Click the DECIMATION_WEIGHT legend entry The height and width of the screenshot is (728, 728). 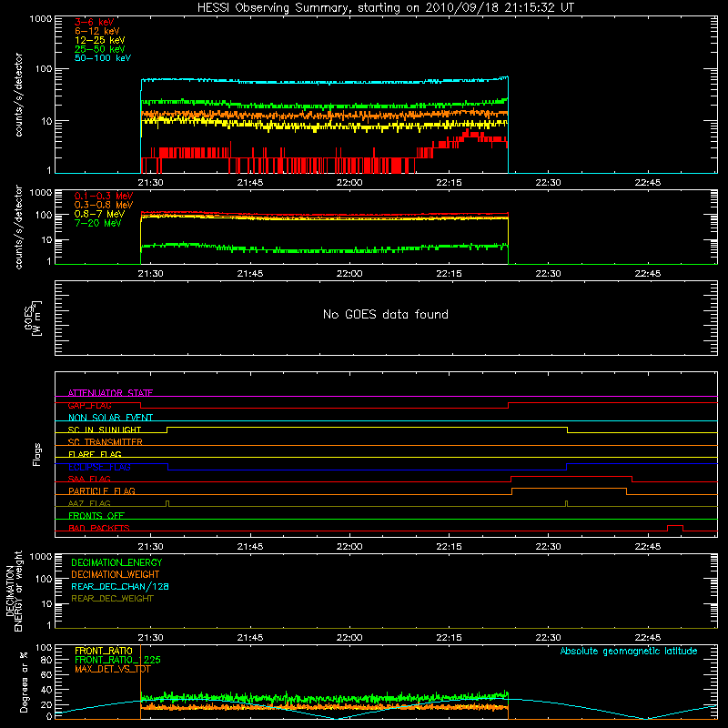pos(116,574)
